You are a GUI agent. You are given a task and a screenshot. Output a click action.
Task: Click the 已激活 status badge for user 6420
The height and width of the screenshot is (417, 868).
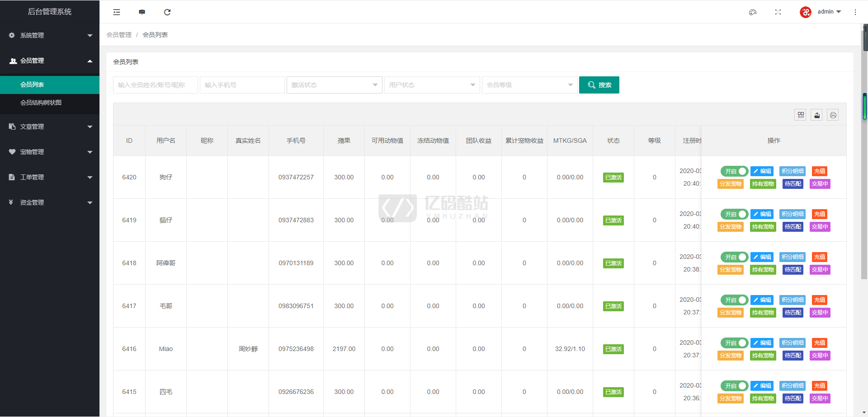point(613,178)
